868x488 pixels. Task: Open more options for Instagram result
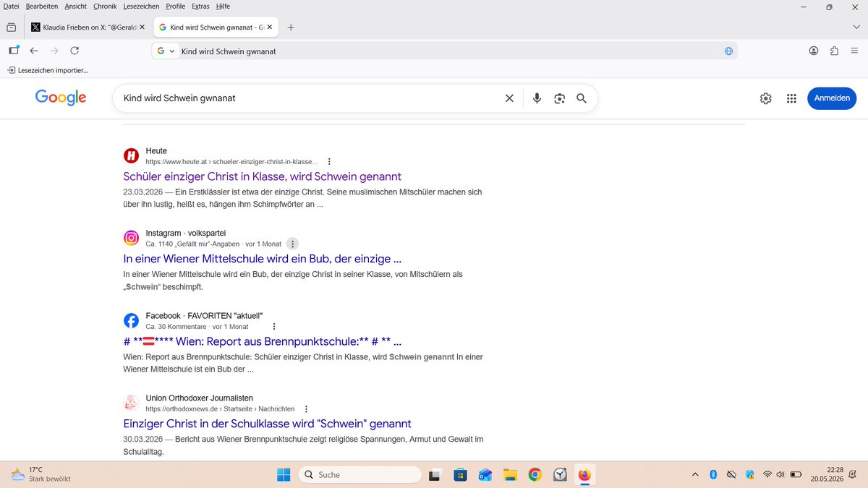(x=292, y=244)
